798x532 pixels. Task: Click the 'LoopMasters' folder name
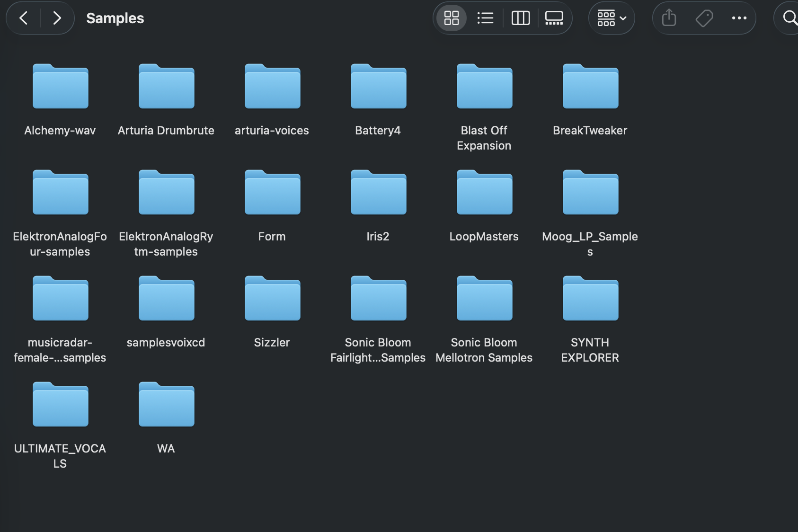484,237
